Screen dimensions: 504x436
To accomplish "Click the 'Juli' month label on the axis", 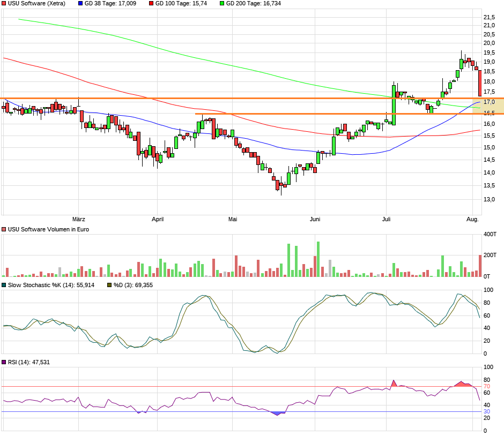I will (x=387, y=219).
